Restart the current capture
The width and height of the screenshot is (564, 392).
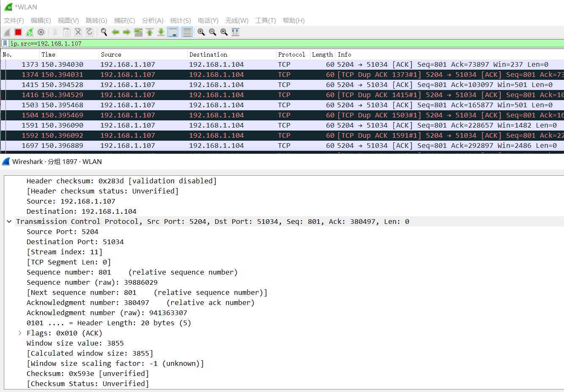click(30, 32)
